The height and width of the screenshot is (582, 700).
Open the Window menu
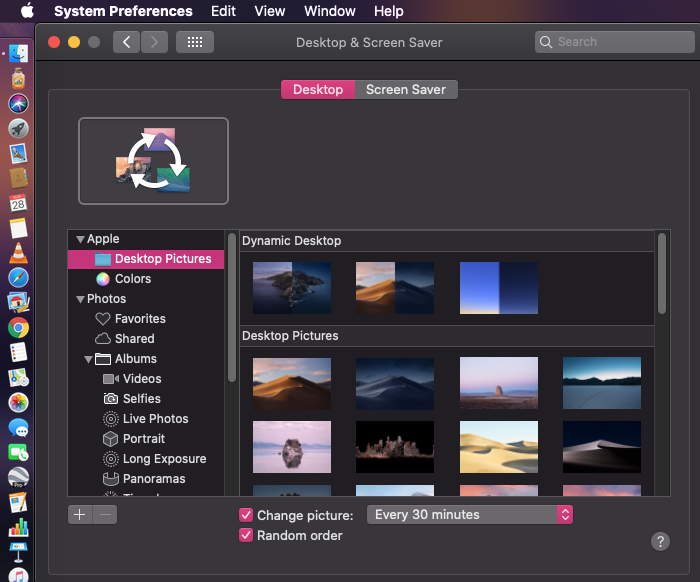(329, 11)
